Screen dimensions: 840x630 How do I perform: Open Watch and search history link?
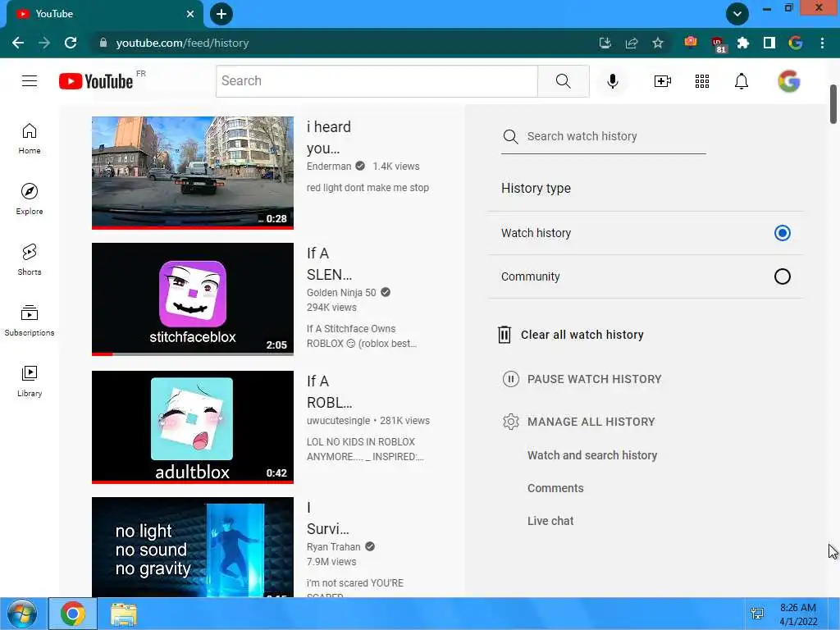point(592,455)
